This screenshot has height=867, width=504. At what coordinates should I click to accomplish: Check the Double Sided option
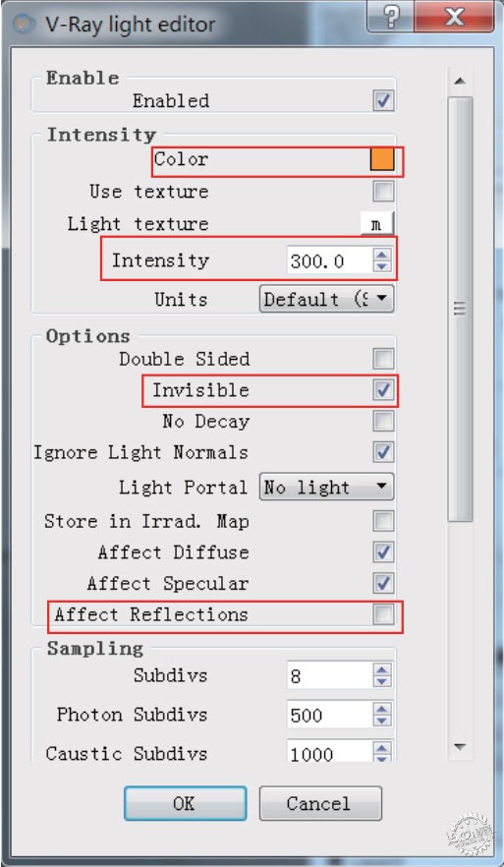(383, 359)
